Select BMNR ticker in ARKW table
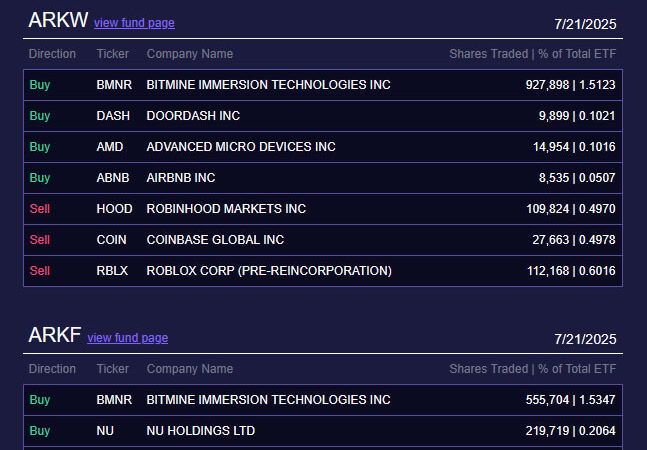 pos(114,85)
